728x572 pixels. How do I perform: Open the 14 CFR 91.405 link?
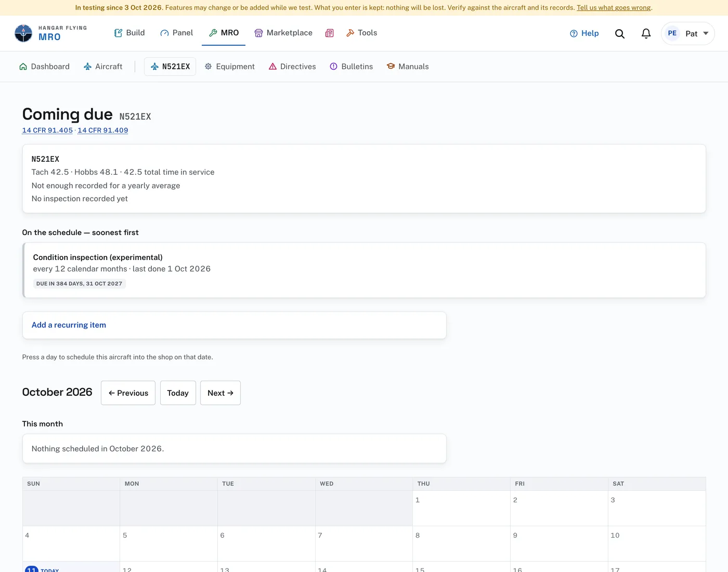[x=47, y=131]
